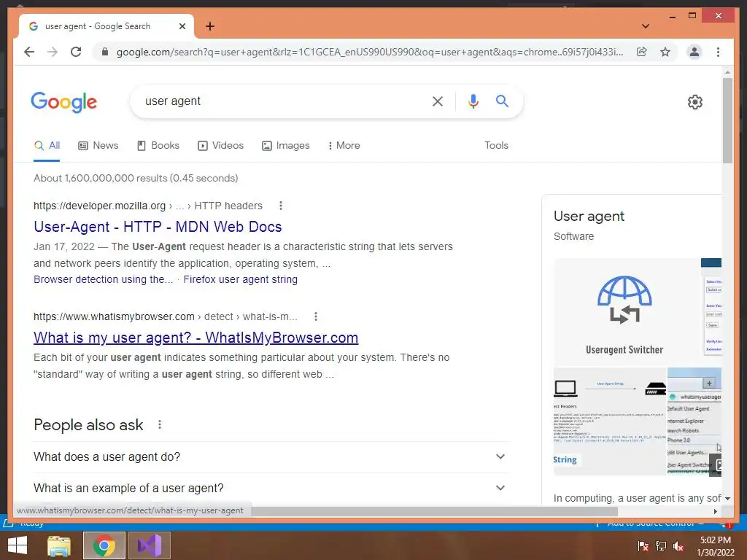Go back using the browser back arrow
Image resolution: width=747 pixels, height=560 pixels.
(x=29, y=52)
